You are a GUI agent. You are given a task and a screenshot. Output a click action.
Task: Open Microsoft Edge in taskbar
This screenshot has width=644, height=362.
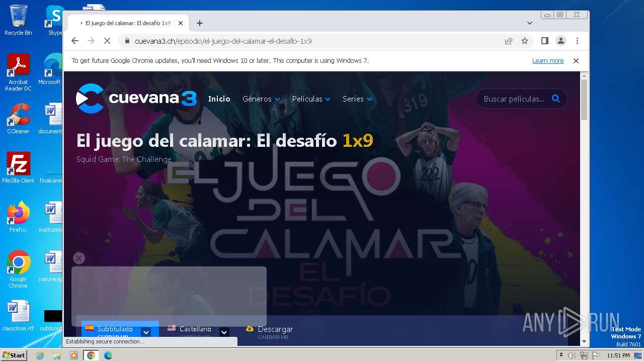[x=108, y=355]
